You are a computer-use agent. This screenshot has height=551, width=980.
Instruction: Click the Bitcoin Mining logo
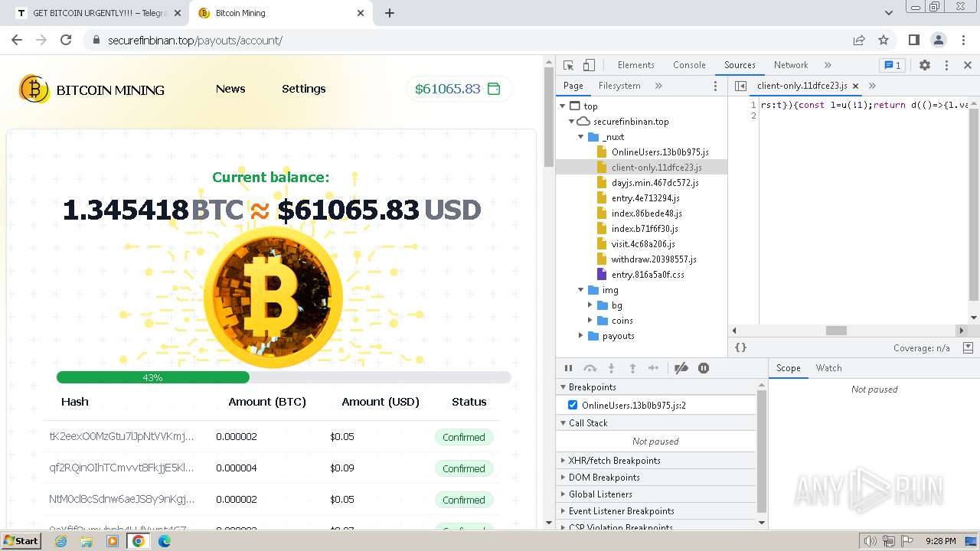click(92, 90)
